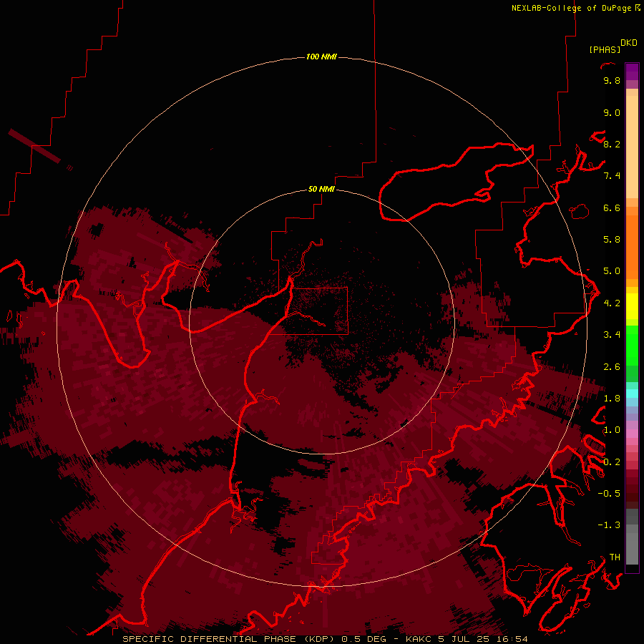The image size is (644, 644).
Task: Click the yellow segment of the color bar
Action: coord(632,306)
